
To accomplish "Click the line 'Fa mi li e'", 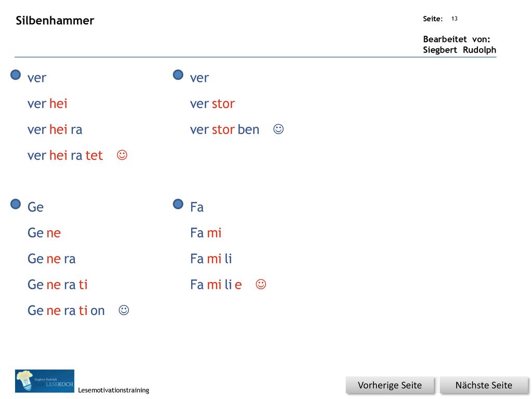I will coord(216,285).
